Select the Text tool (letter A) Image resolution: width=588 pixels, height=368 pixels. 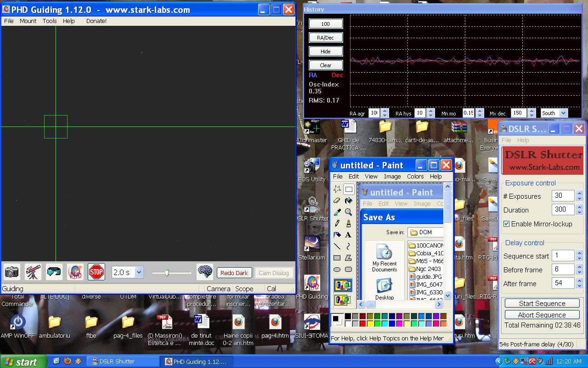click(349, 235)
